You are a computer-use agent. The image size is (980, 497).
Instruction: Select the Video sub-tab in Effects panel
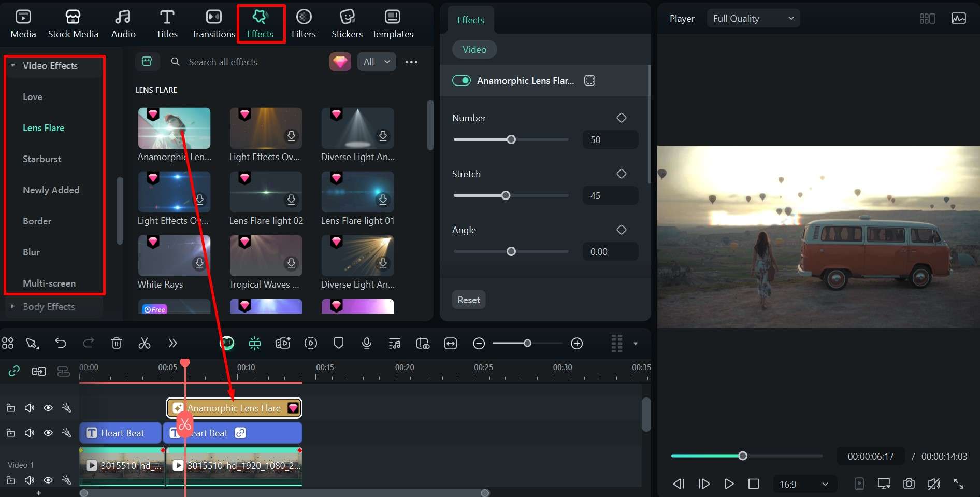[x=474, y=49]
